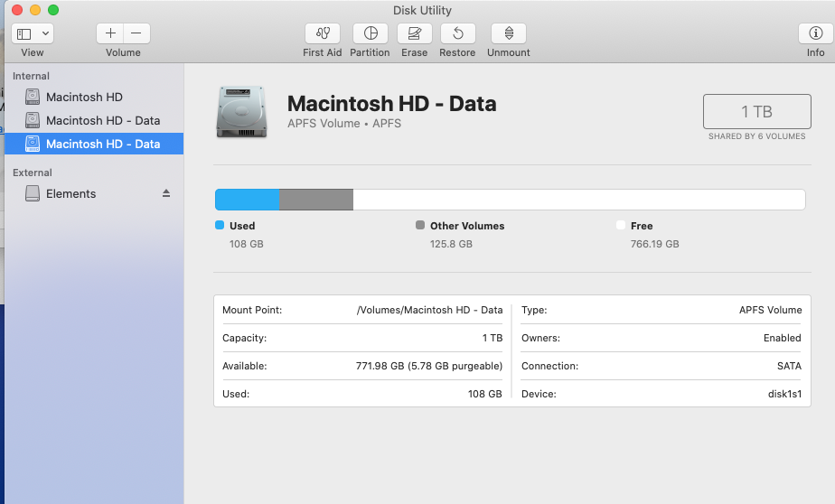Open the Info panel
The image size is (835, 504).
point(815,33)
